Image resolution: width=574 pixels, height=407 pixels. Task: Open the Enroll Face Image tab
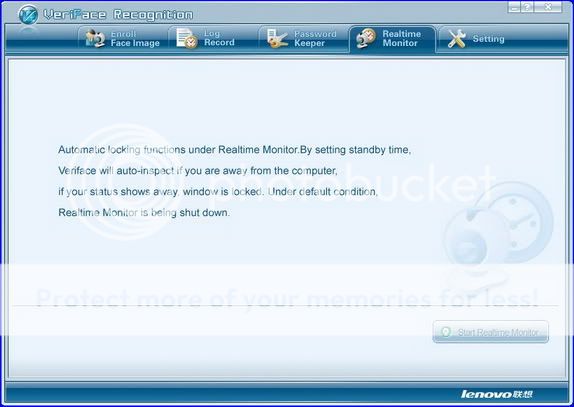[x=123, y=38]
